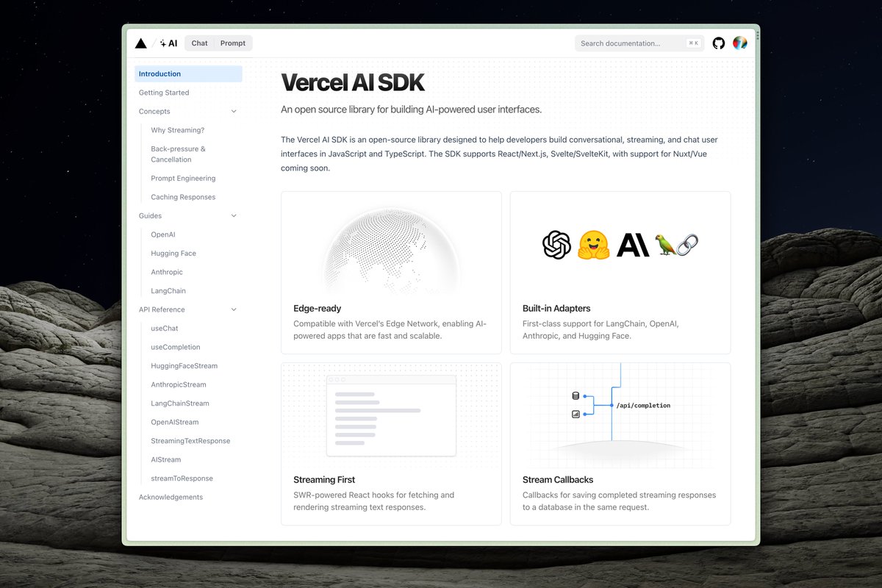Open the Hugging Face guide

click(173, 254)
